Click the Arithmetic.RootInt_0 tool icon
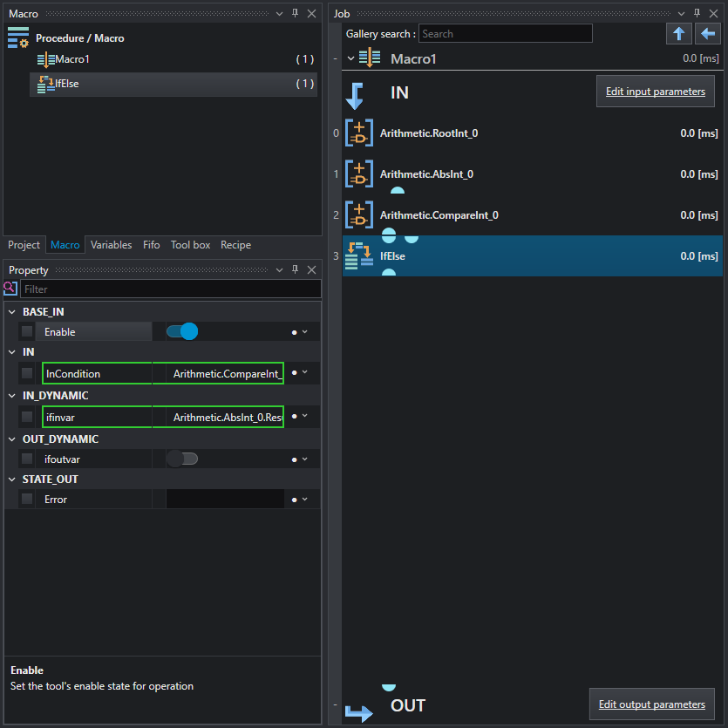Screen dimensions: 728x728 (359, 133)
